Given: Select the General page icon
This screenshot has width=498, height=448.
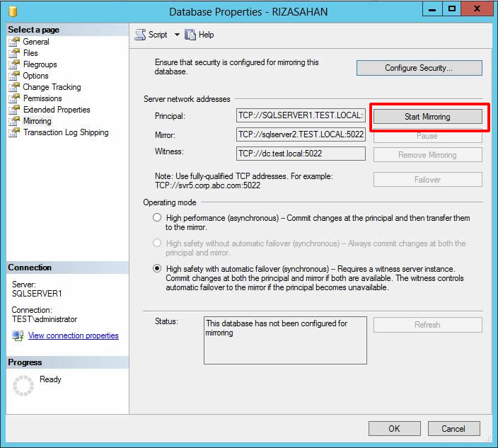Looking at the screenshot, I should pyautogui.click(x=13, y=42).
